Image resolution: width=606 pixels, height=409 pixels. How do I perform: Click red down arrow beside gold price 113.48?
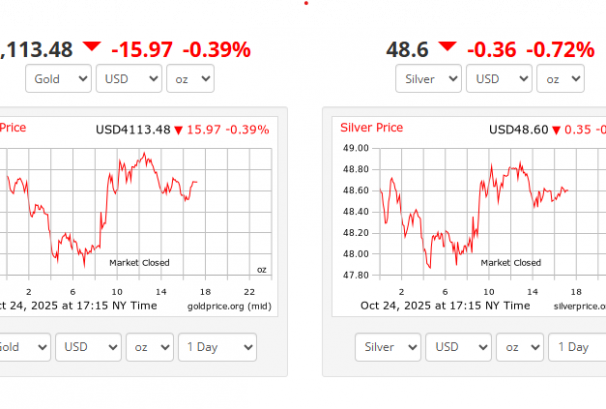tap(92, 47)
